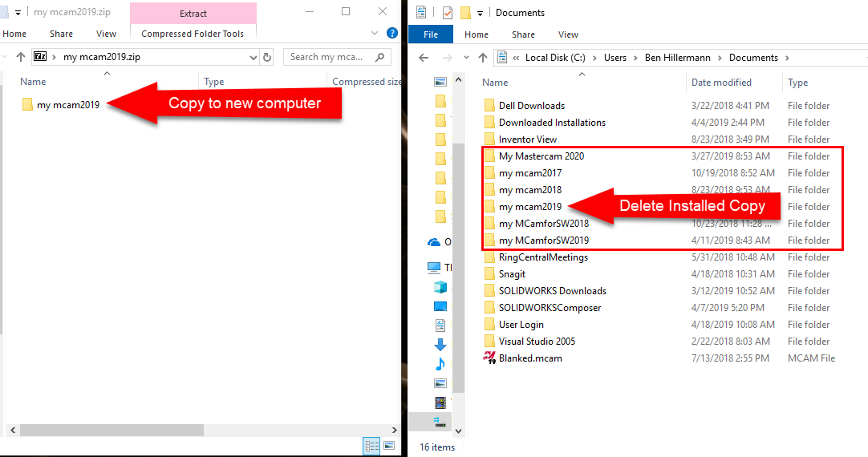Screen dimensions: 868x457
Task: Click Extract contextual tab header
Action: click(193, 14)
